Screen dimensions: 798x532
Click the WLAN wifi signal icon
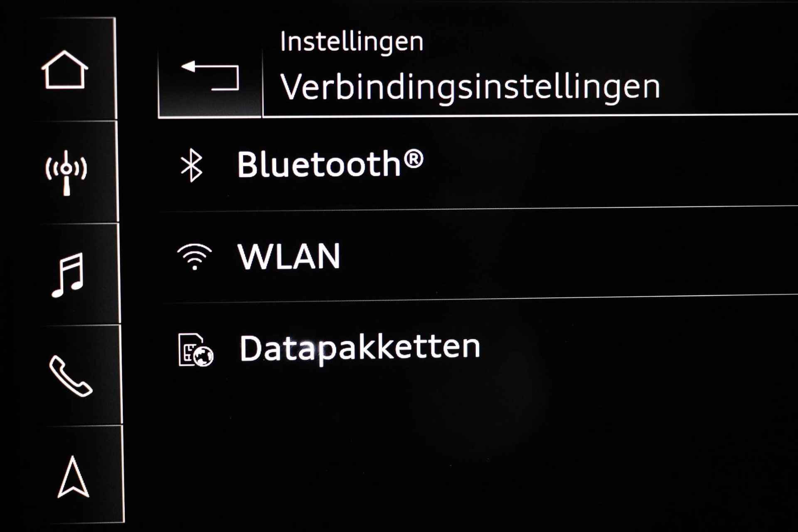pos(195,256)
